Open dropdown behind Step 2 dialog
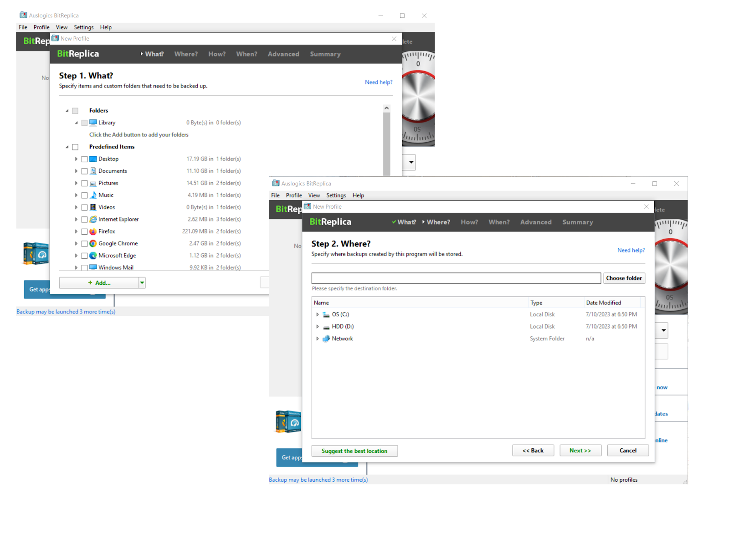The image size is (729, 560). (663, 330)
